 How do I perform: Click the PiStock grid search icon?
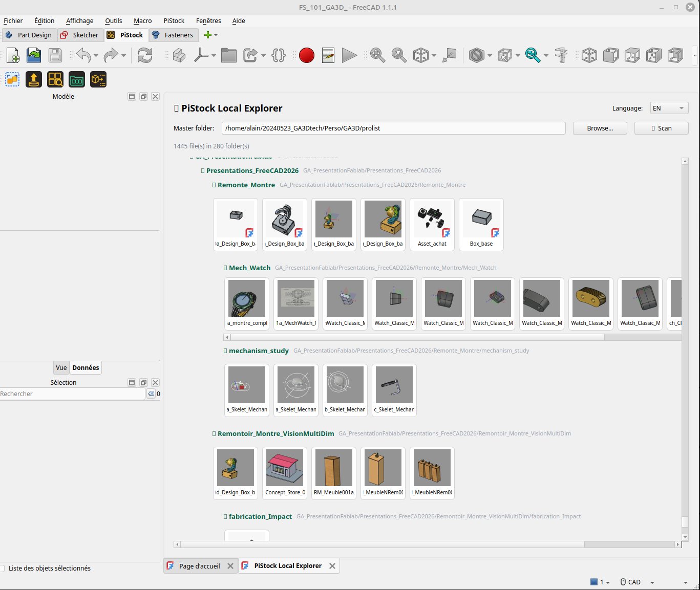pyautogui.click(x=55, y=79)
